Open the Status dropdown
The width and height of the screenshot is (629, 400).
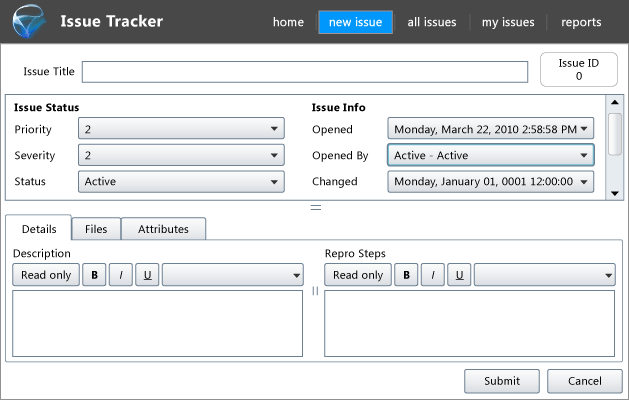pyautogui.click(x=181, y=181)
